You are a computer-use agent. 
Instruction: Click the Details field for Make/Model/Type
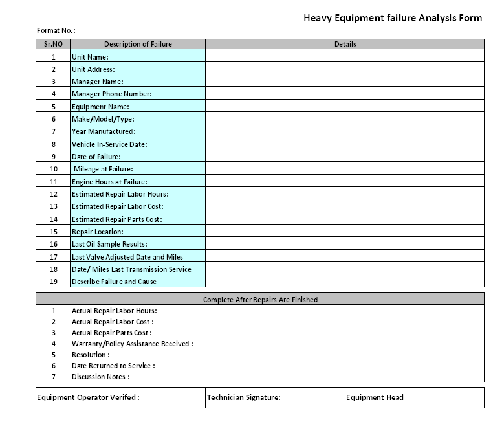point(345,118)
